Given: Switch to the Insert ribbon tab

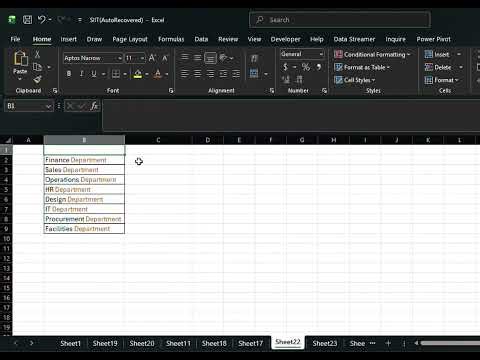Looking at the screenshot, I should pos(69,39).
